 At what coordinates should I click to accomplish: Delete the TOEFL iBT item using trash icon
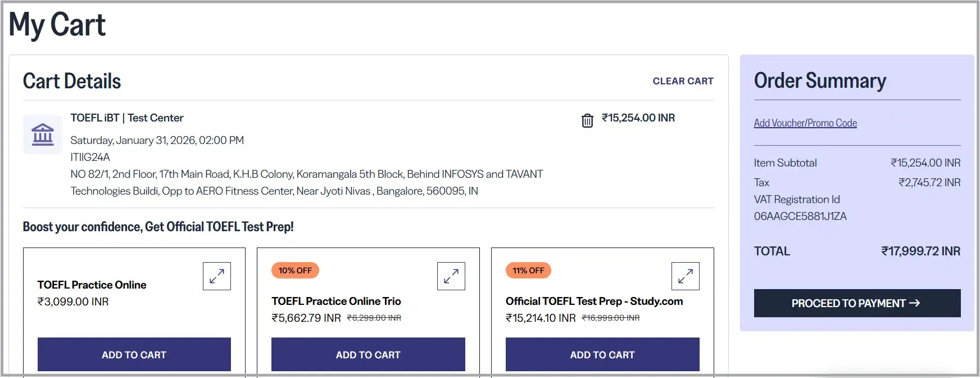tap(587, 119)
